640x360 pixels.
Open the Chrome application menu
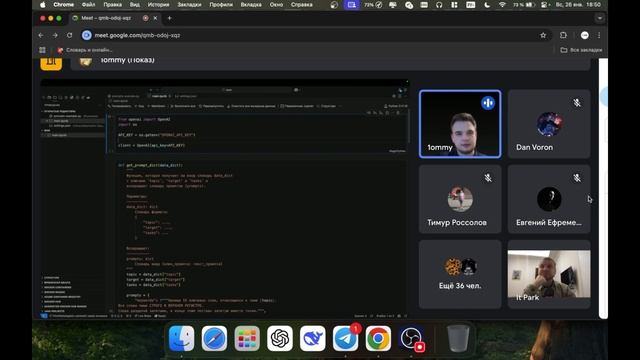[64, 5]
